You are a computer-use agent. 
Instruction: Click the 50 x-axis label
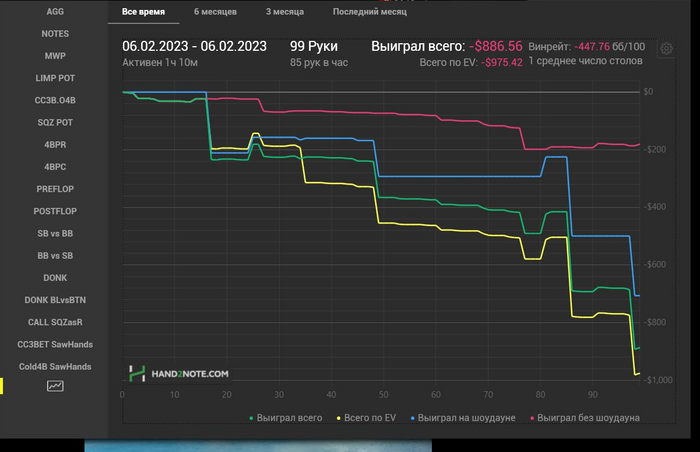pyautogui.click(x=383, y=395)
